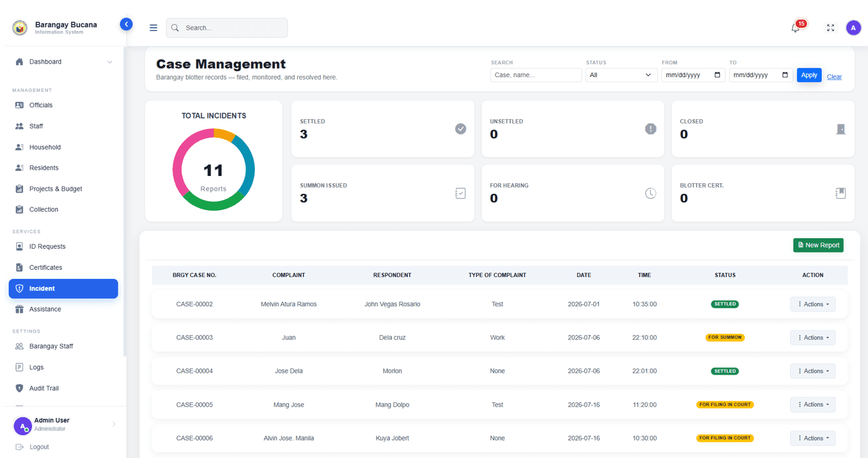
Task: Create a New Report
Action: coord(818,245)
